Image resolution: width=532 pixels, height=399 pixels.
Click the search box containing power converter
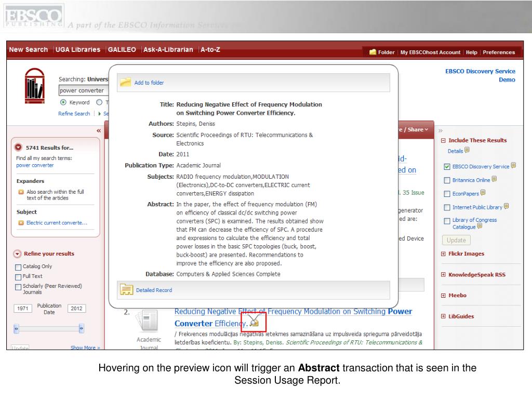point(84,90)
